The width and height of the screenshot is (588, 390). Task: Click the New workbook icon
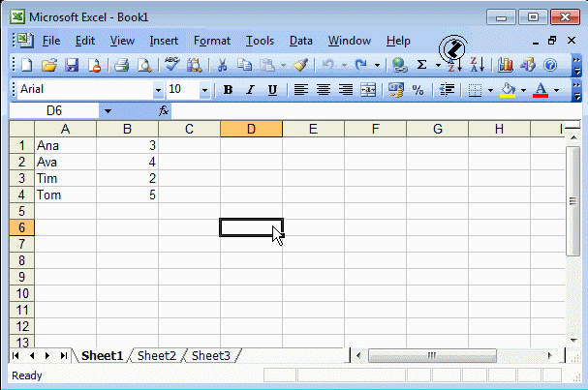click(x=26, y=65)
